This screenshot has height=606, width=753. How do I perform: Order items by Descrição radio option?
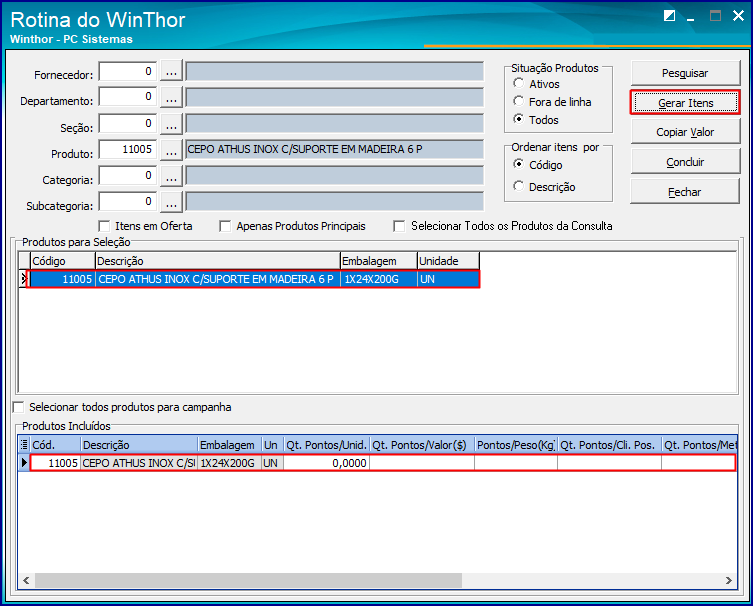518,186
